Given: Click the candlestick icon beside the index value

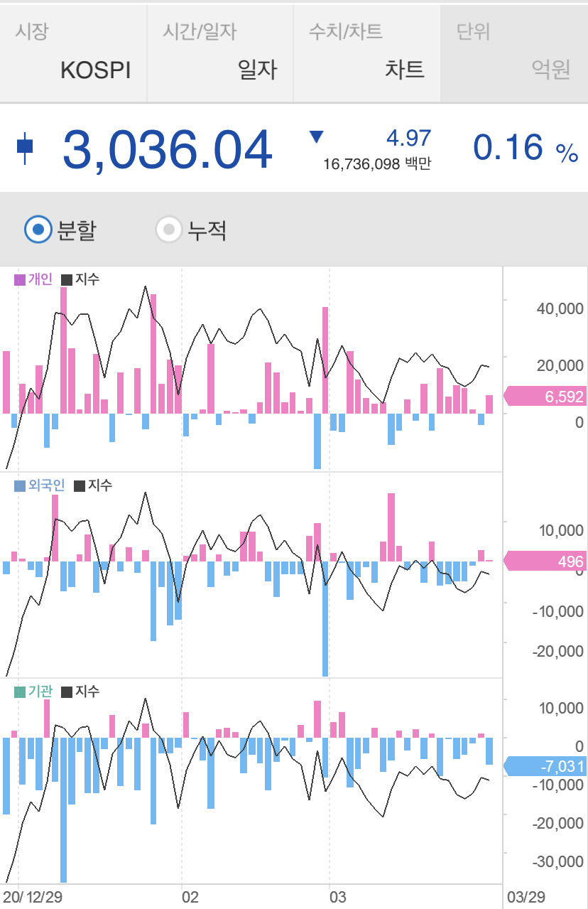Looking at the screenshot, I should click(25, 147).
